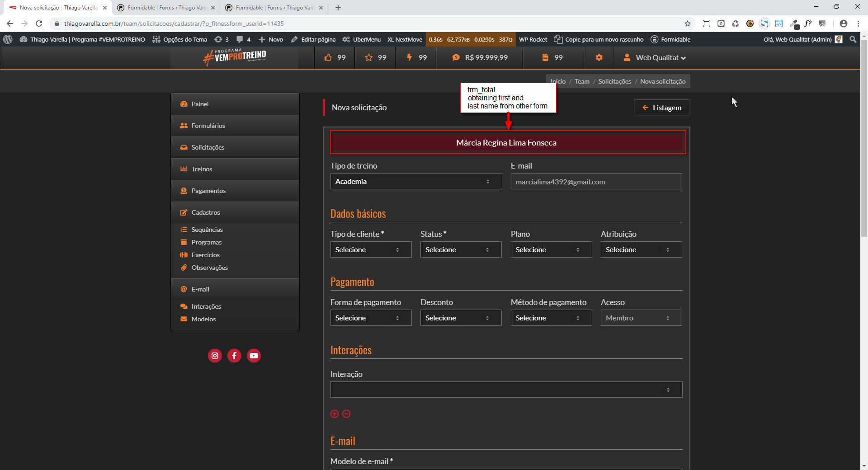Viewport: 868px width, 470px height.
Task: Open Pagamentos in the sidebar menu
Action: click(208, 191)
